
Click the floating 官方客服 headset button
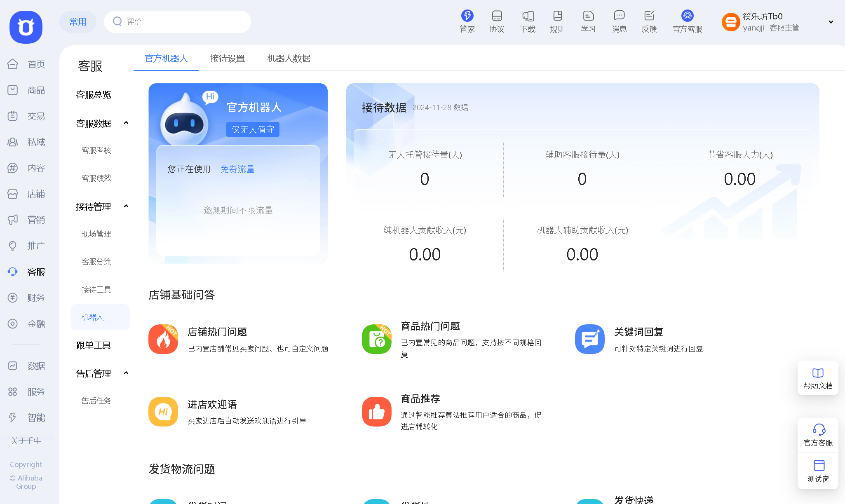[818, 435]
